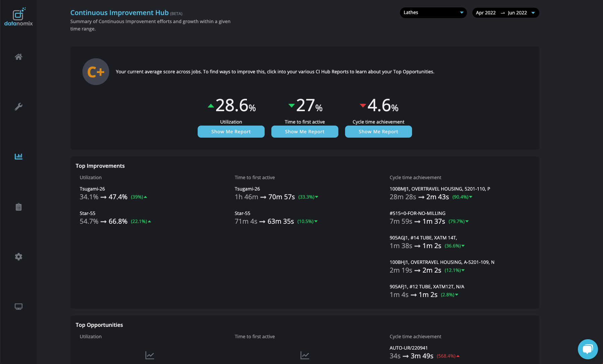603x364 pixels.
Task: Select the Home icon in the sidebar
Action: coord(18,57)
